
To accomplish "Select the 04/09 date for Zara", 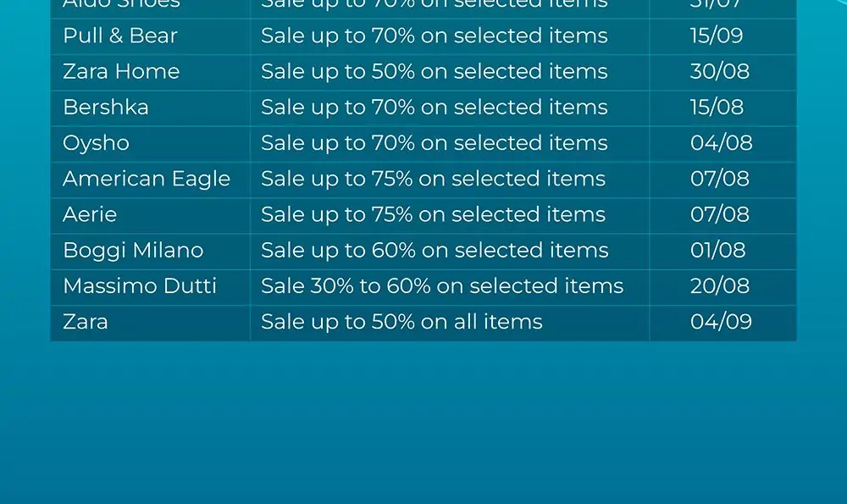I will tap(721, 322).
